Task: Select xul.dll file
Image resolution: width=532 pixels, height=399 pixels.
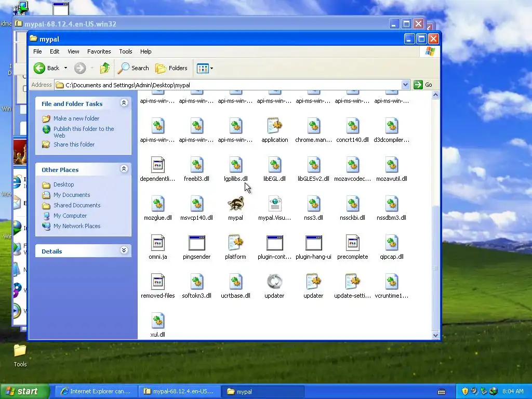Action: (158, 321)
